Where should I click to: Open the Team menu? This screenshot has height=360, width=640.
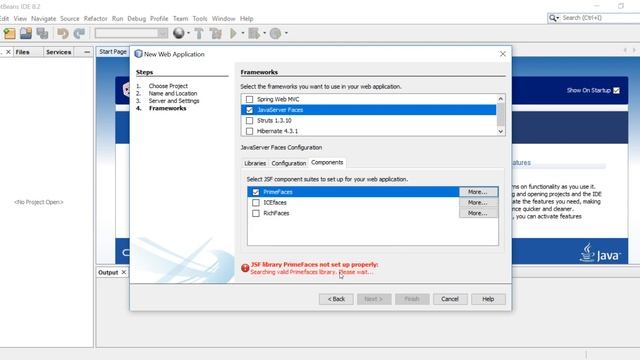[180, 19]
